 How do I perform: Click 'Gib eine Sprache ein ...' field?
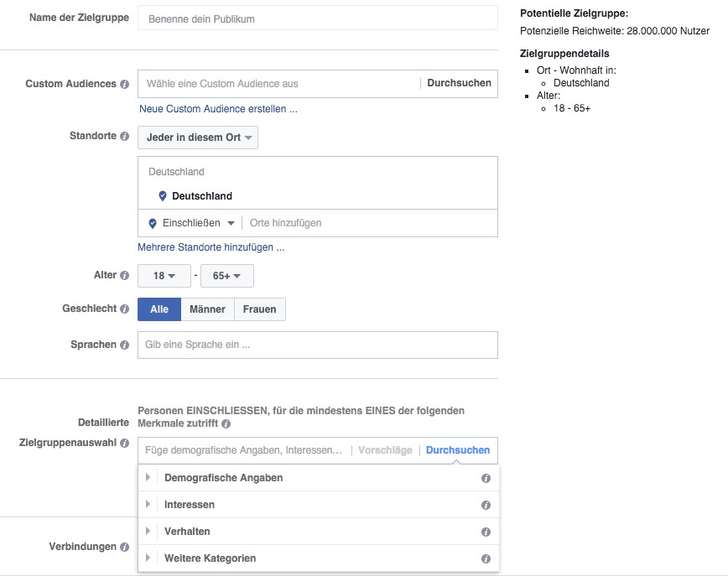(318, 345)
